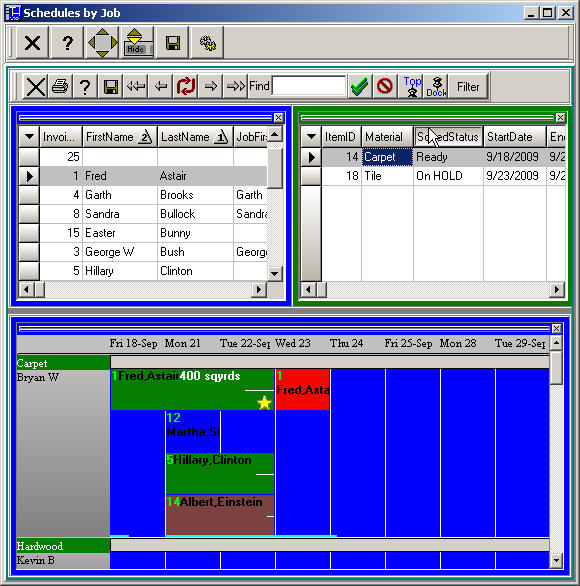This screenshot has width=580, height=586.
Task: Click the large X close icon in top toolbar
Action: [32, 43]
